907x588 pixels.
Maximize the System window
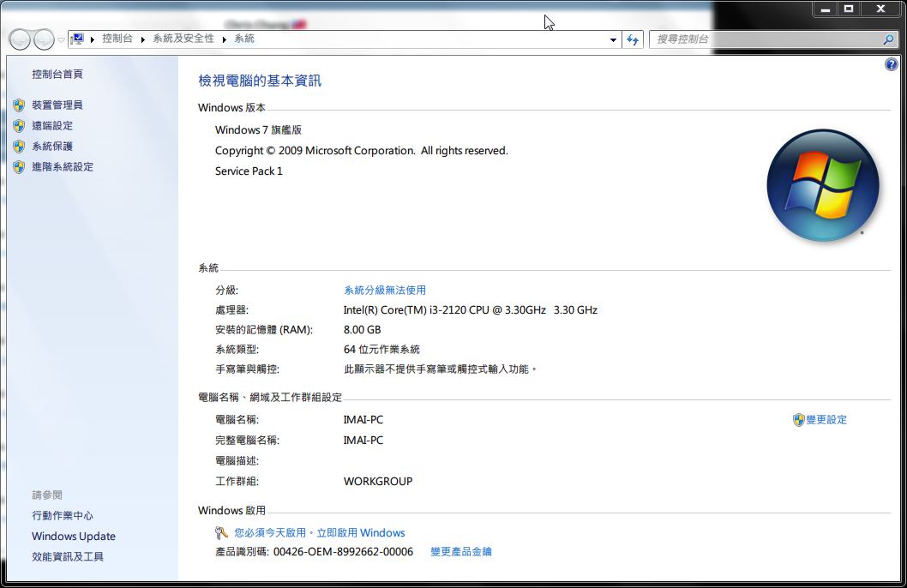click(x=849, y=9)
